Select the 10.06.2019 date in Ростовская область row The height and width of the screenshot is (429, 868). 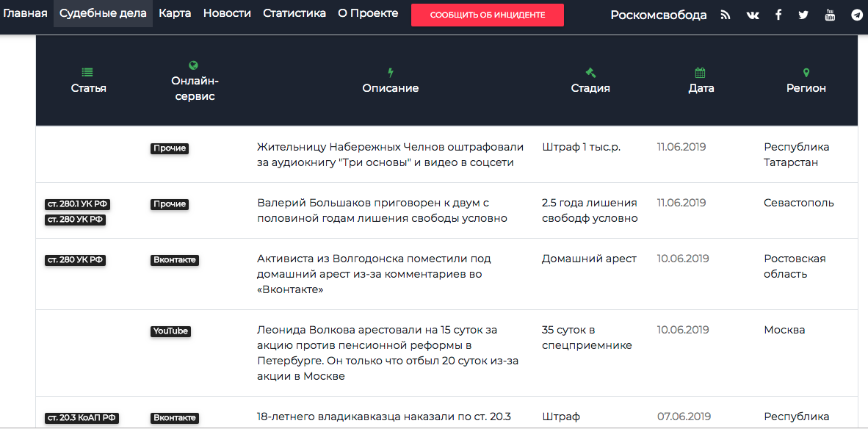tap(683, 259)
